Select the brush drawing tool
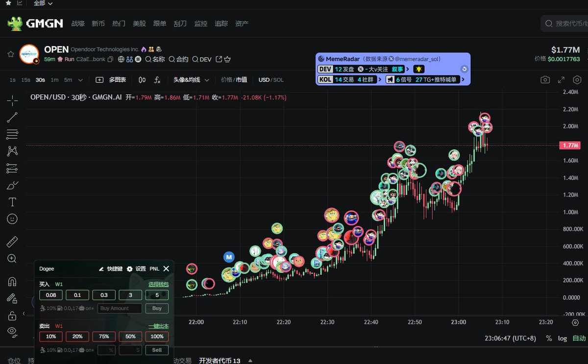 (x=12, y=185)
